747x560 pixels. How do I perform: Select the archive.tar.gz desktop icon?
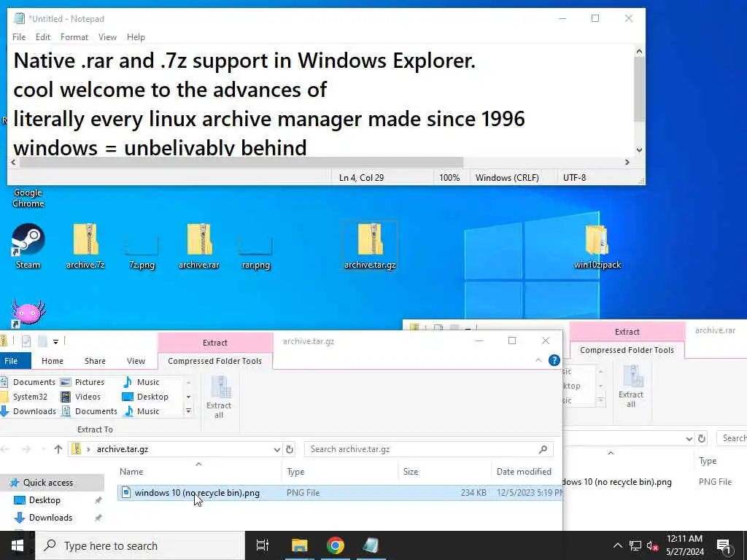pos(370,246)
